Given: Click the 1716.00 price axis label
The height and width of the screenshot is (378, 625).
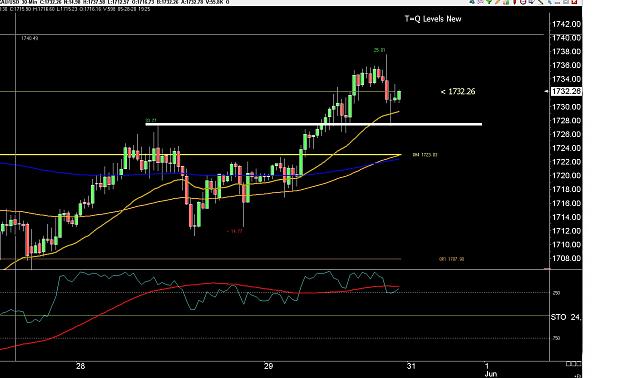Looking at the screenshot, I should [x=566, y=203].
